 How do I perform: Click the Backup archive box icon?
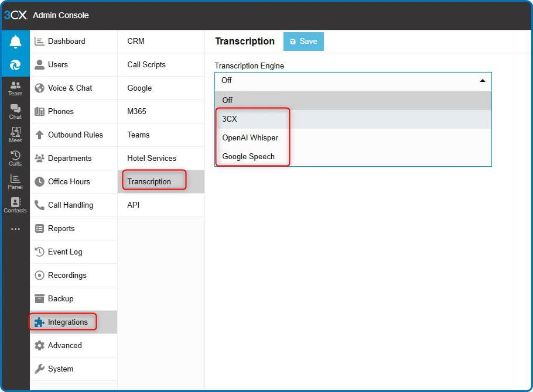tap(39, 298)
